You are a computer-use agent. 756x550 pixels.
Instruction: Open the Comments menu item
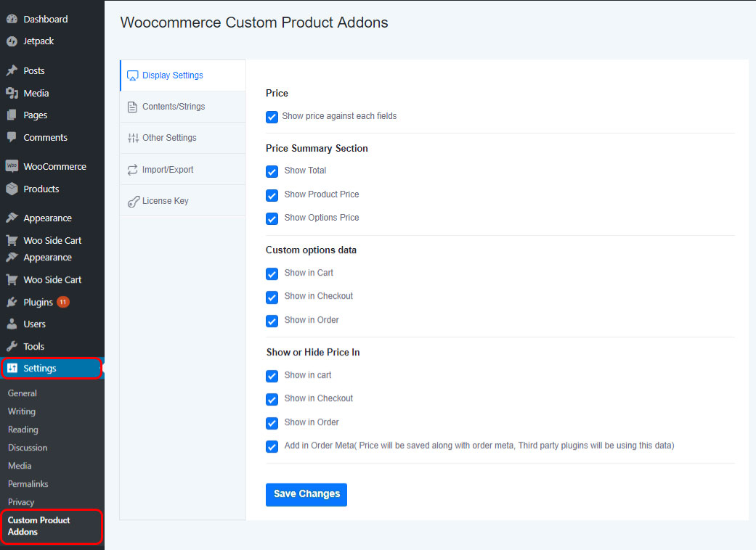52,137
